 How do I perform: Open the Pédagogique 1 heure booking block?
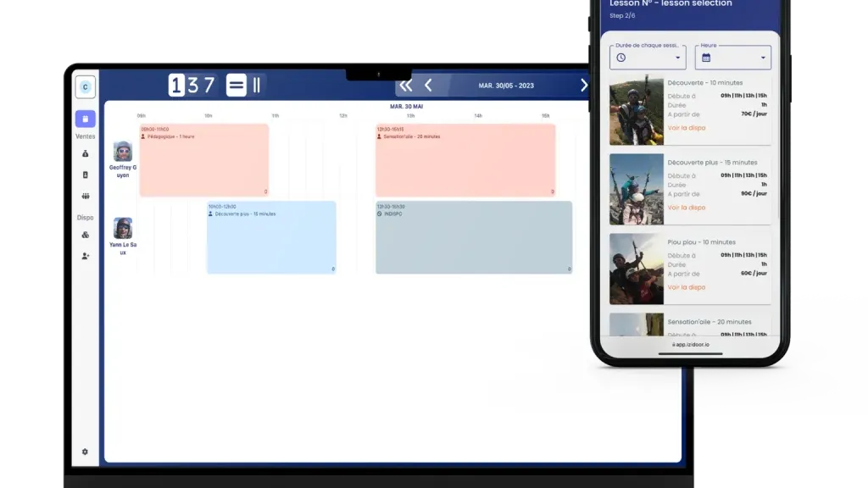pyautogui.click(x=203, y=160)
